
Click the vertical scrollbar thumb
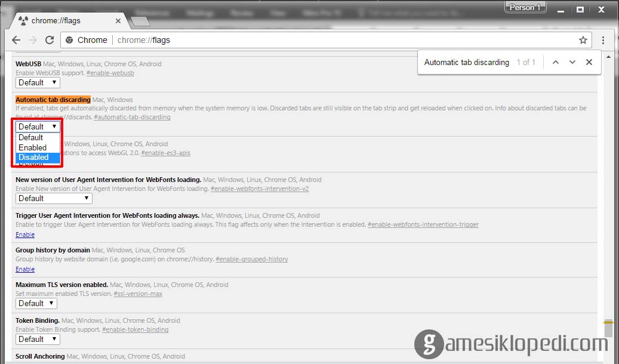[608, 327]
